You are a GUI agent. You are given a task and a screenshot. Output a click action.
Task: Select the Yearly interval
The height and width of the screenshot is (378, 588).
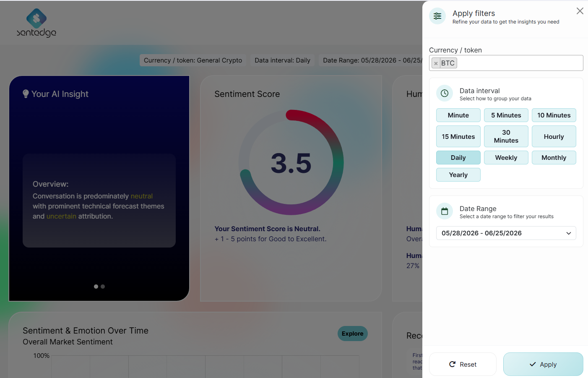point(458,175)
